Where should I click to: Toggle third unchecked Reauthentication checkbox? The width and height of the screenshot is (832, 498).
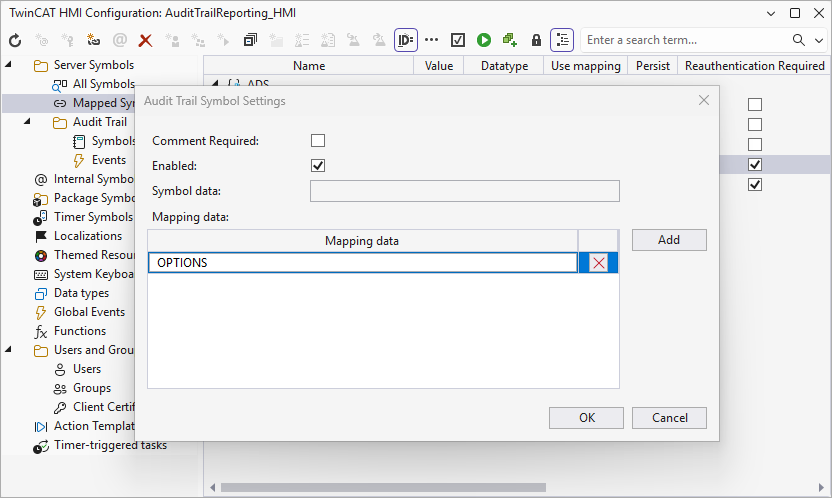755,144
